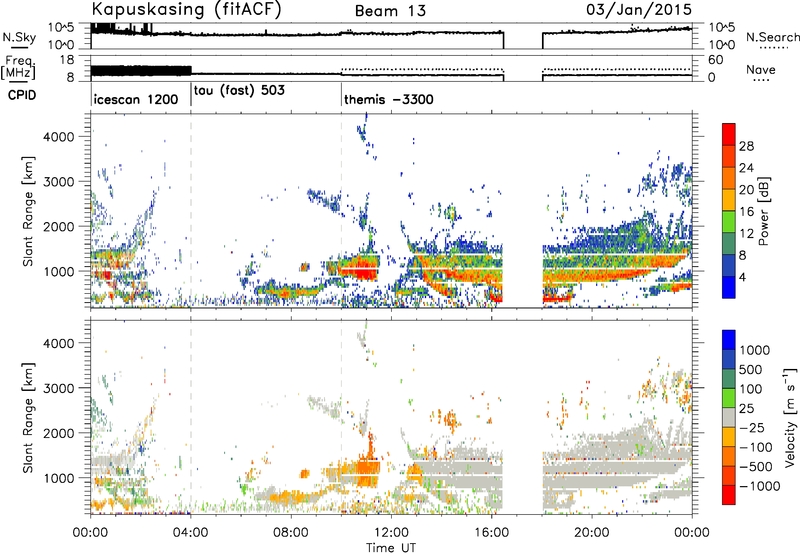The height and width of the screenshot is (554, 800).
Task: Select the themis -3300 mode label
Action: tap(389, 99)
